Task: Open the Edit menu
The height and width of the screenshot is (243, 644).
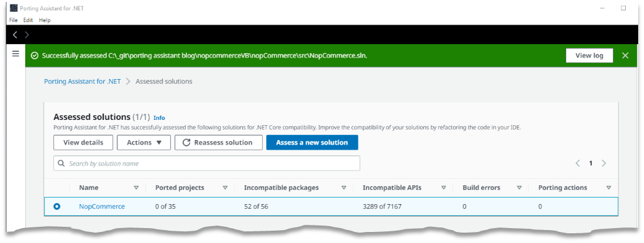Action: point(28,20)
